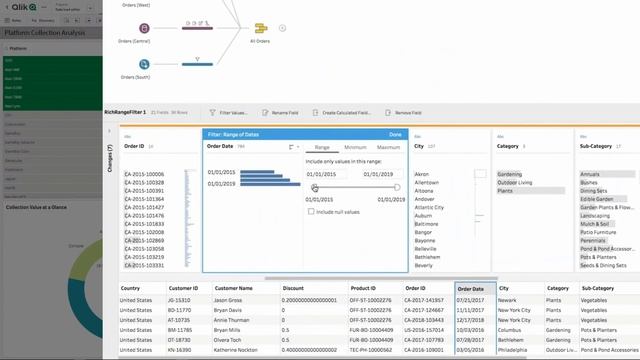Click the range start date field
Screen dimensions: 640x360
coord(326,174)
